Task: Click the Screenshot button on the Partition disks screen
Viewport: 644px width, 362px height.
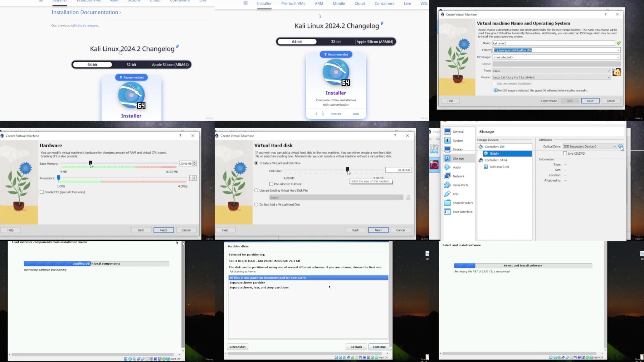Action: point(238,347)
